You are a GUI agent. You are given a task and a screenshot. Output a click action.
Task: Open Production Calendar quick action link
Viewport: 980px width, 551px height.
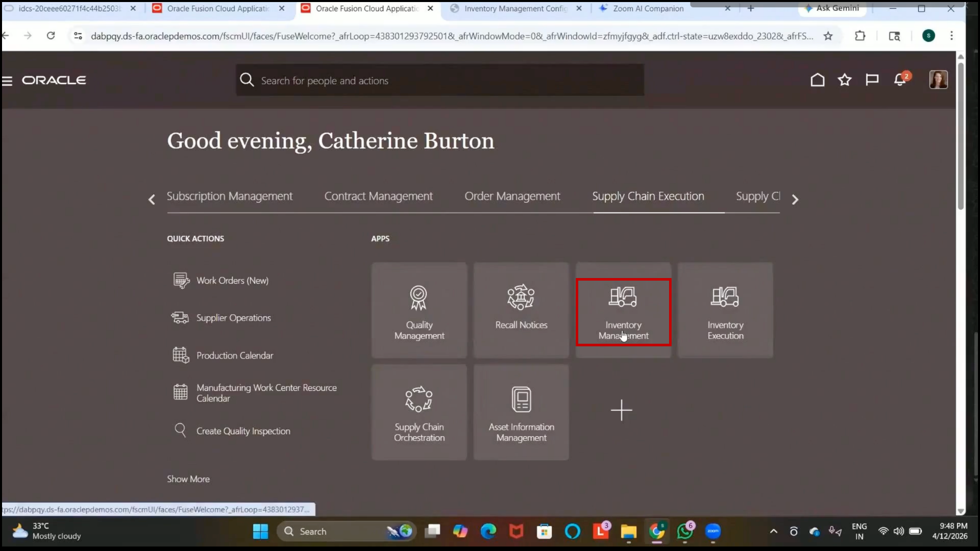pyautogui.click(x=235, y=356)
